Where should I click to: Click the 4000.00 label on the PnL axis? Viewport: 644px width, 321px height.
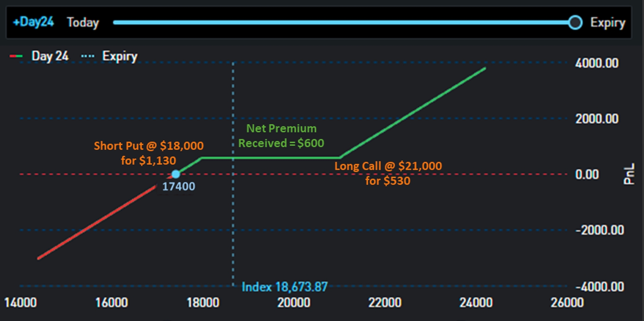[x=597, y=63]
